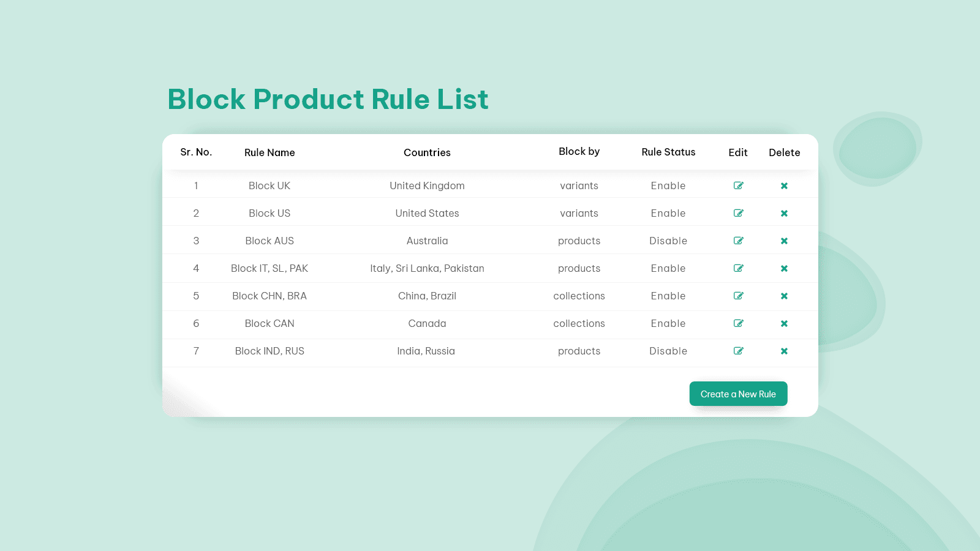The image size is (980, 551).
Task: Edit the Block AUS rule
Action: point(739,241)
